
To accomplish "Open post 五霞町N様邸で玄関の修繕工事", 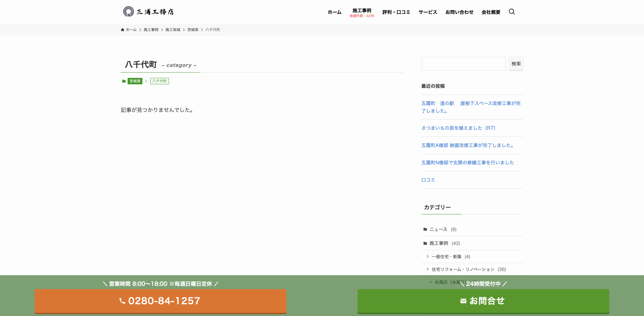I will point(468,162).
